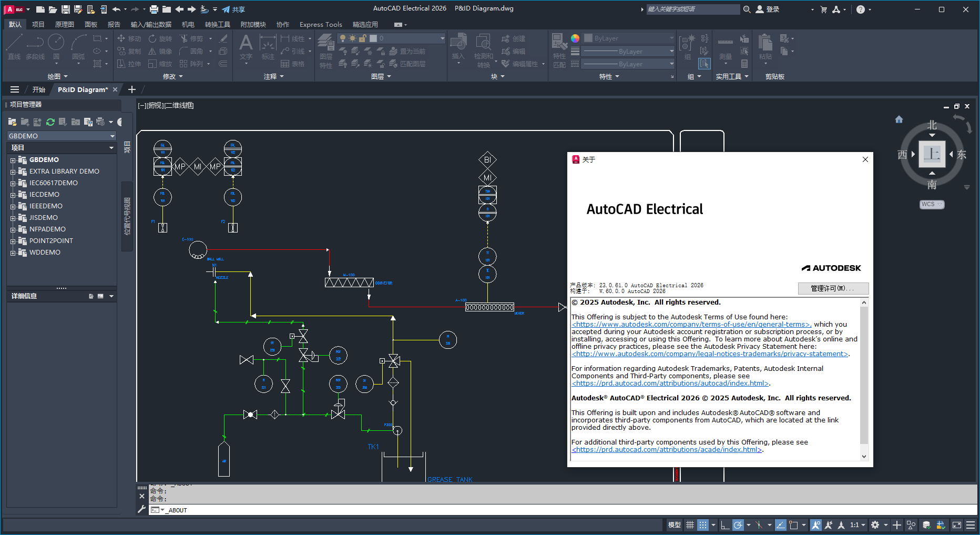Expand the IEC60617DEMO project node

[13, 183]
